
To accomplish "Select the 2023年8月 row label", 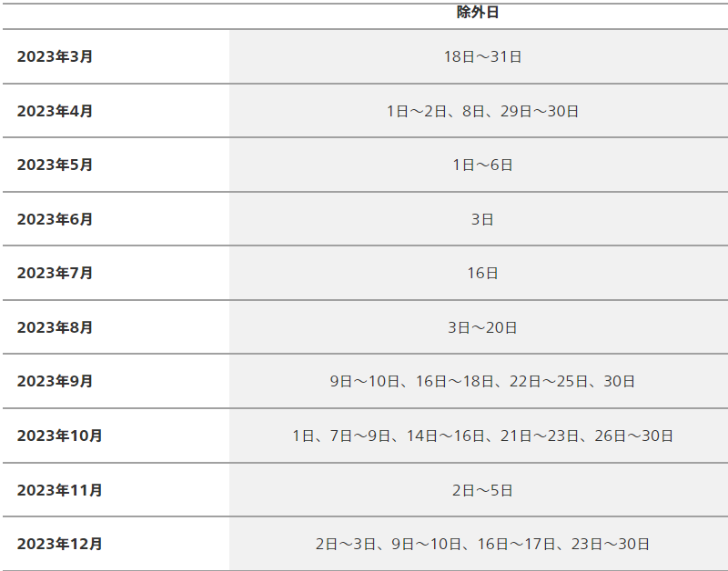I will pos(55,327).
